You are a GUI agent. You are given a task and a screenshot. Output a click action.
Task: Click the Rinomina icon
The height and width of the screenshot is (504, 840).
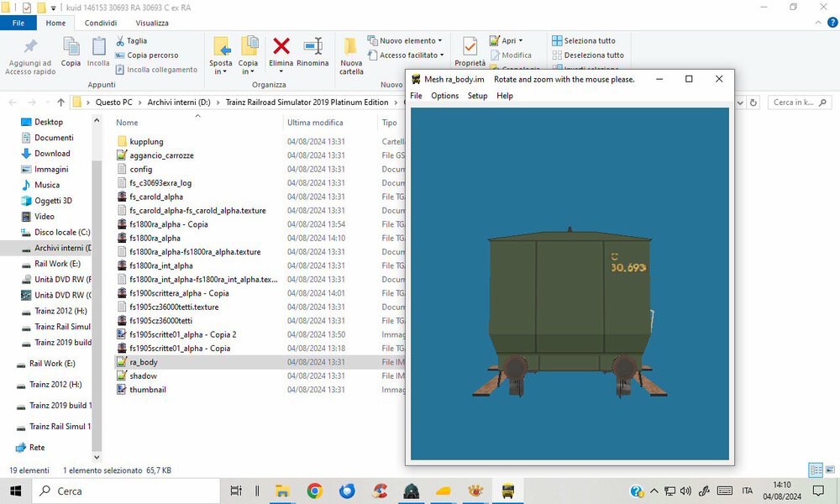312,46
